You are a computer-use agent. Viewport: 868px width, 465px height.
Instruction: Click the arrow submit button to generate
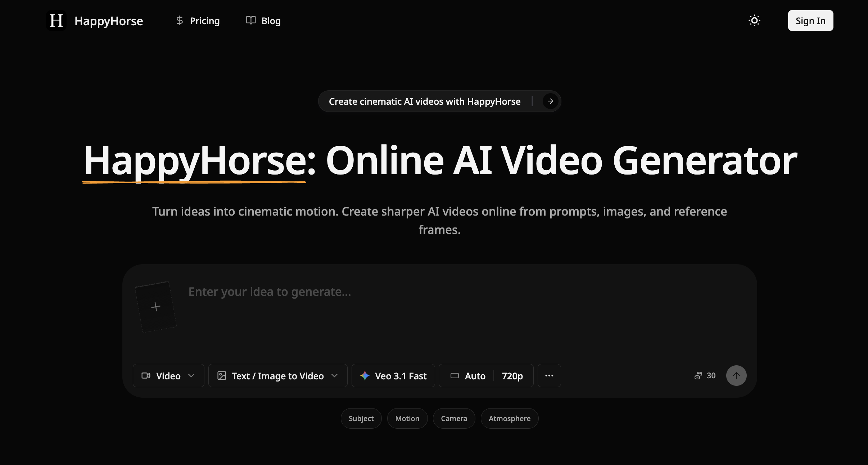tap(736, 375)
